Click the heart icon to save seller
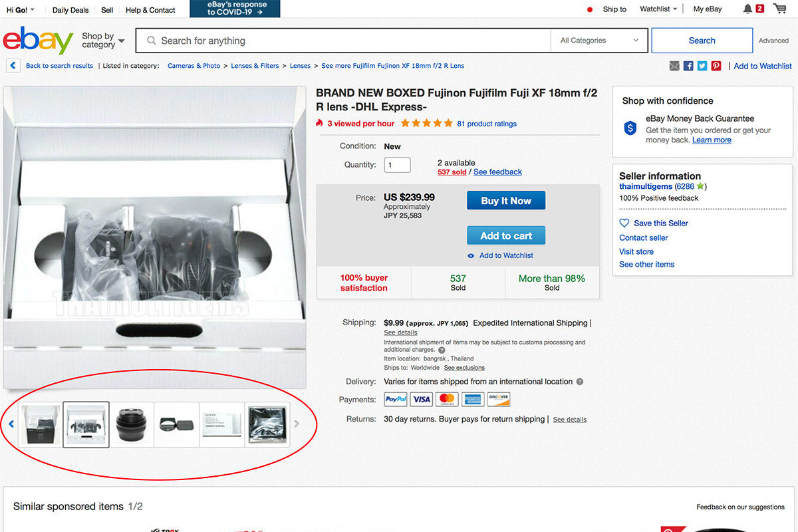 coord(624,223)
